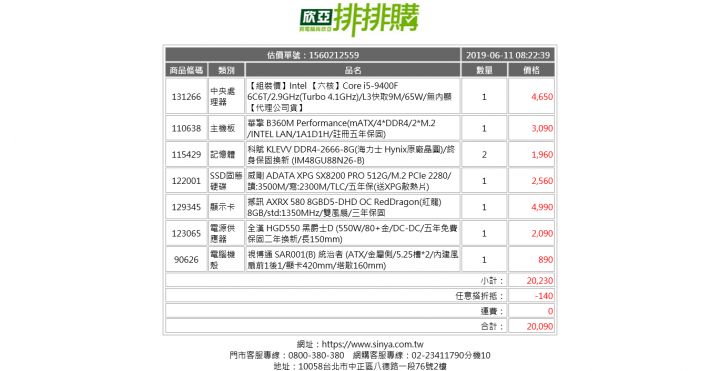
Task: Select product code 123065
Action: coord(186,233)
